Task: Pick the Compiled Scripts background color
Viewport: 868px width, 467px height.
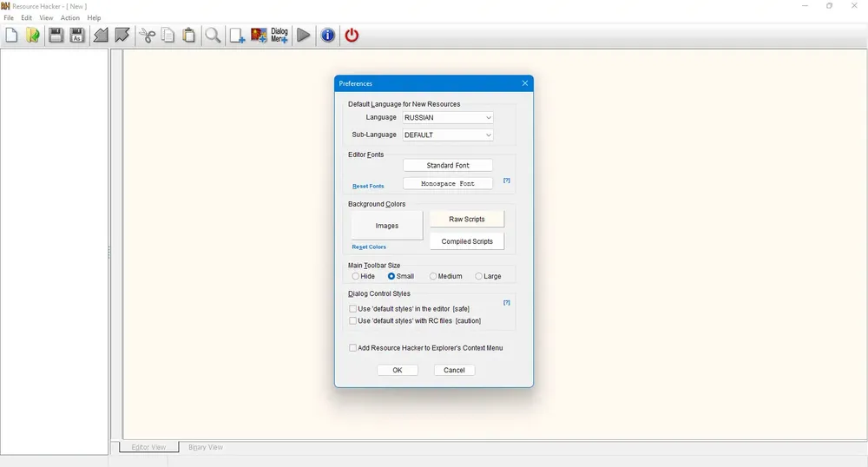Action: [x=467, y=241]
